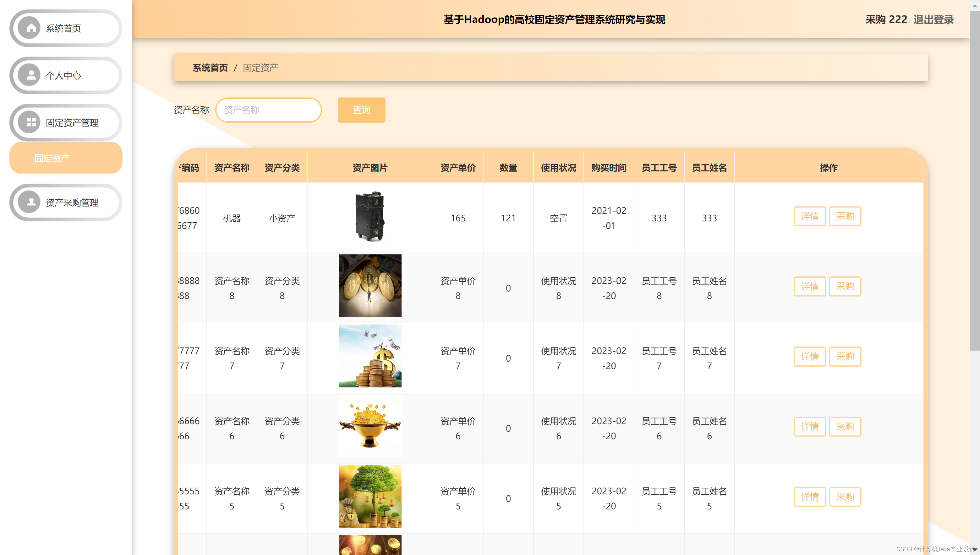Click the 资产图片 column header

point(370,167)
